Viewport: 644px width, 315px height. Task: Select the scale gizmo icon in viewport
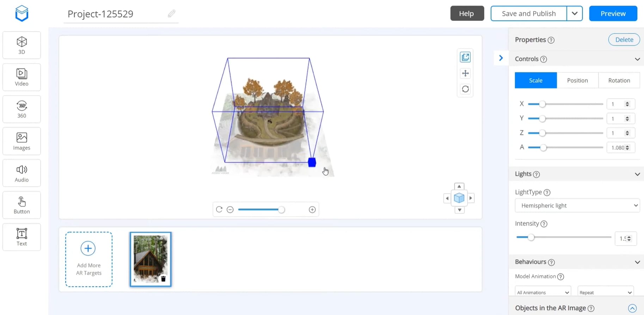point(465,57)
